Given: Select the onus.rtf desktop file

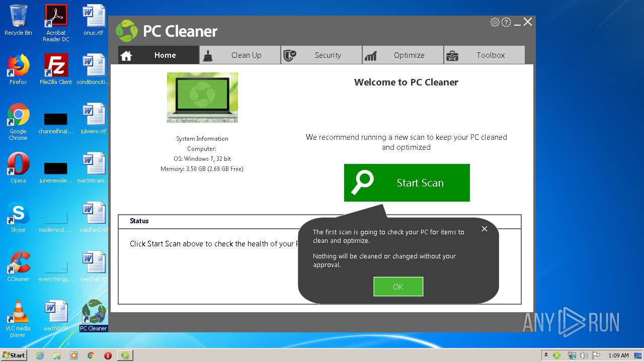Looking at the screenshot, I should click(94, 20).
